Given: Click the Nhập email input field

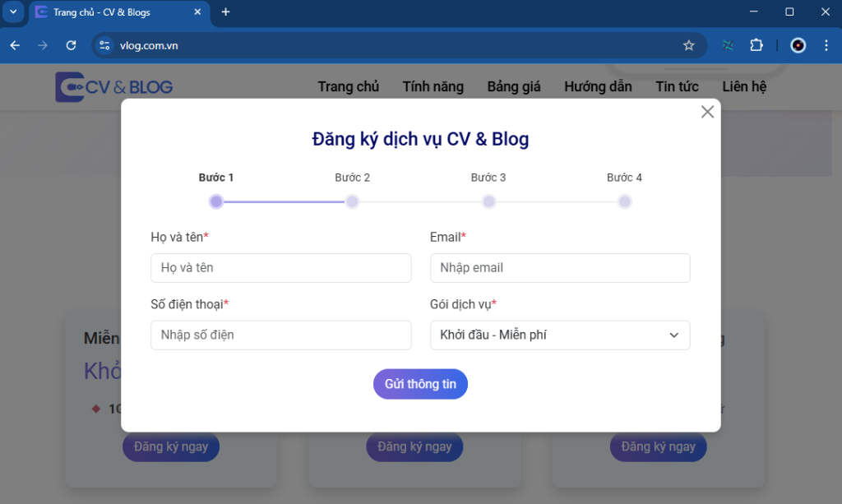Looking at the screenshot, I should click(x=560, y=267).
